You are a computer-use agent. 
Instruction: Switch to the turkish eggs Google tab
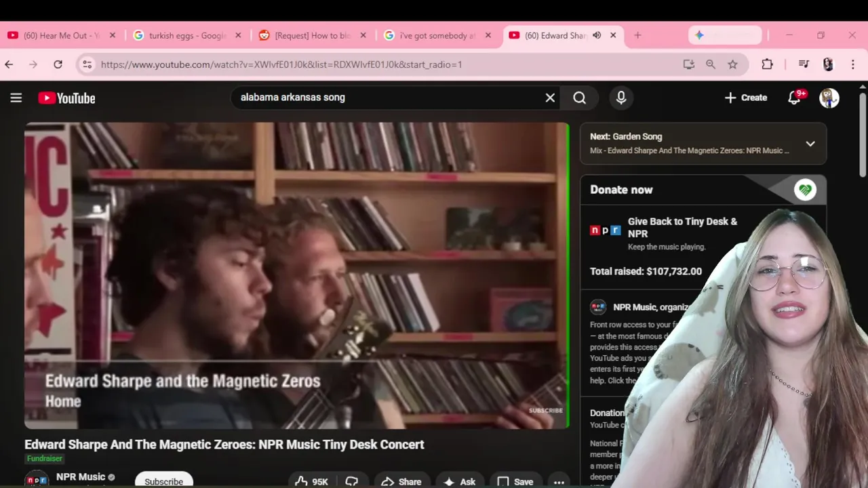pos(187,35)
